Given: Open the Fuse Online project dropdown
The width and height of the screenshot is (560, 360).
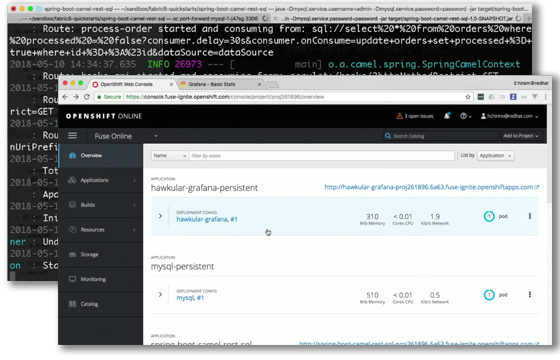Looking at the screenshot, I should pyautogui.click(x=126, y=136).
